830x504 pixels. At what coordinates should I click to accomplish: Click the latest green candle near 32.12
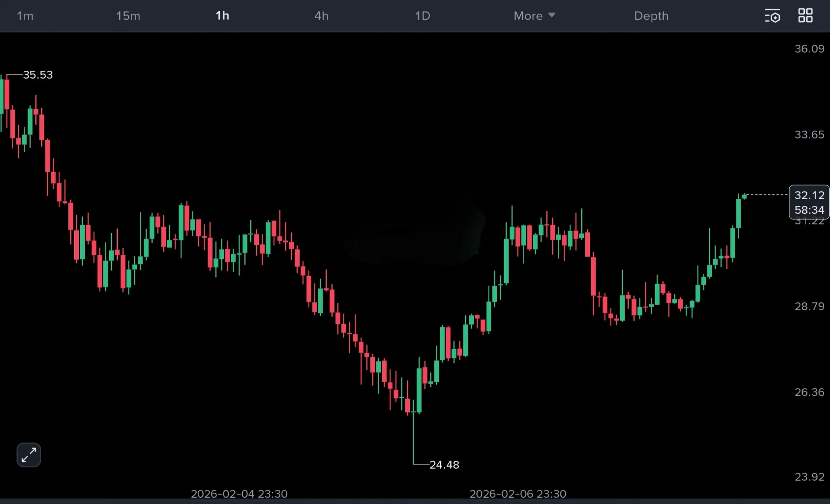744,196
